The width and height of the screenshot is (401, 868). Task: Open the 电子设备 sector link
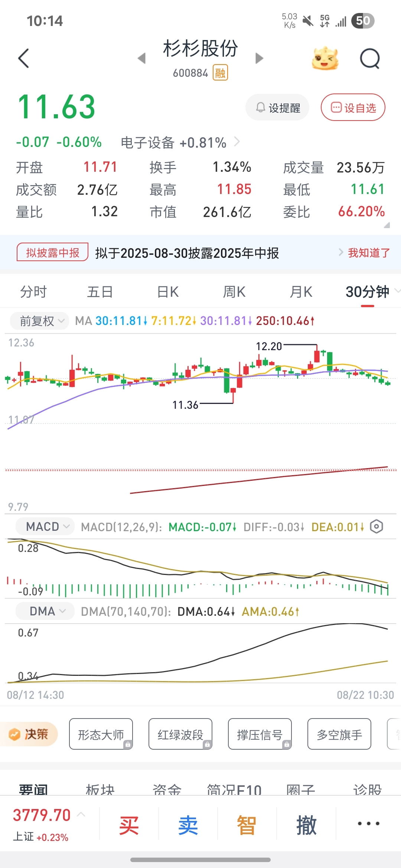(180, 142)
